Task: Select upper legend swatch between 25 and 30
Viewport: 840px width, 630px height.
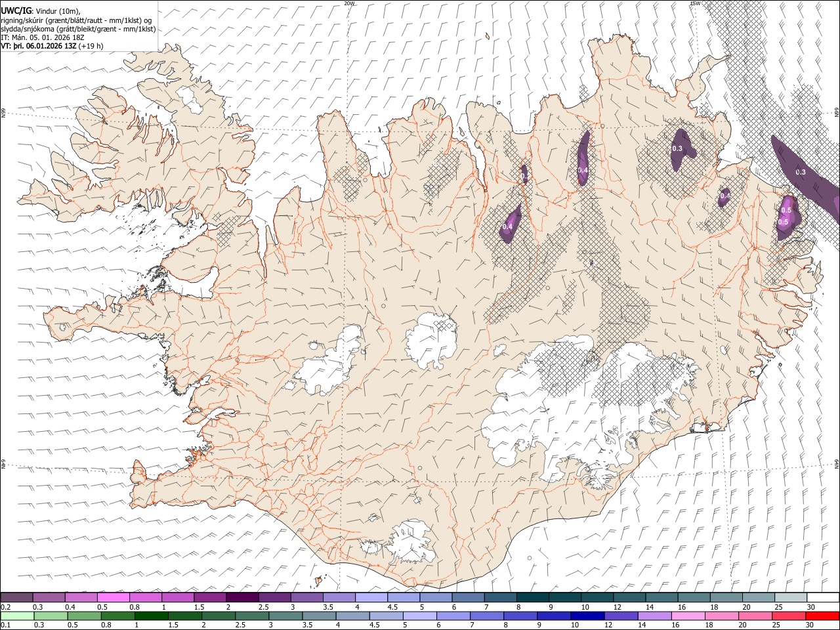Action: [x=790, y=597]
